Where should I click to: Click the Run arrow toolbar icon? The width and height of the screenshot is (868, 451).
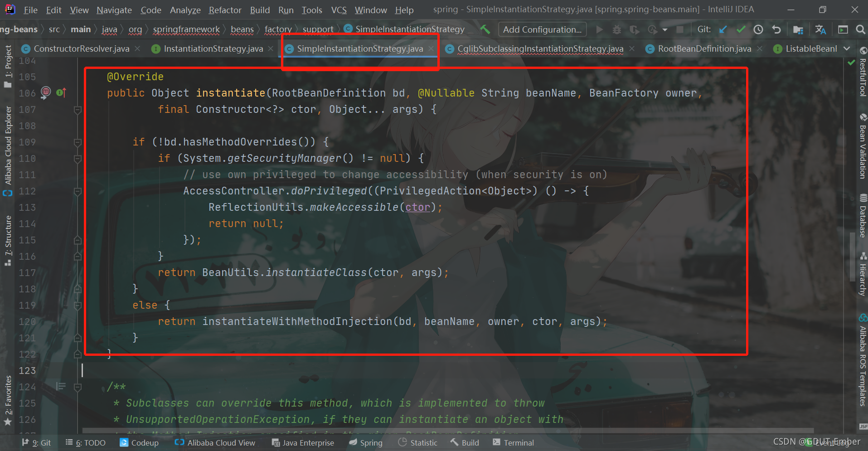pyautogui.click(x=600, y=29)
